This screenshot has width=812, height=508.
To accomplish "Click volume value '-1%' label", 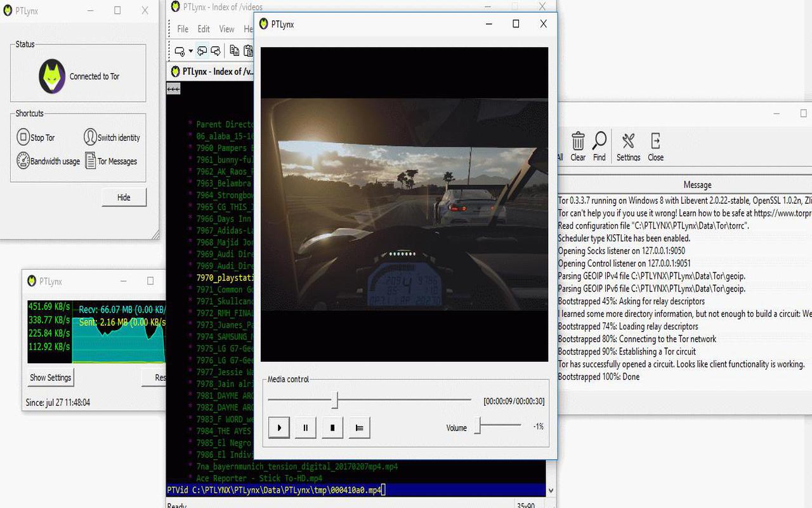I will 538,427.
